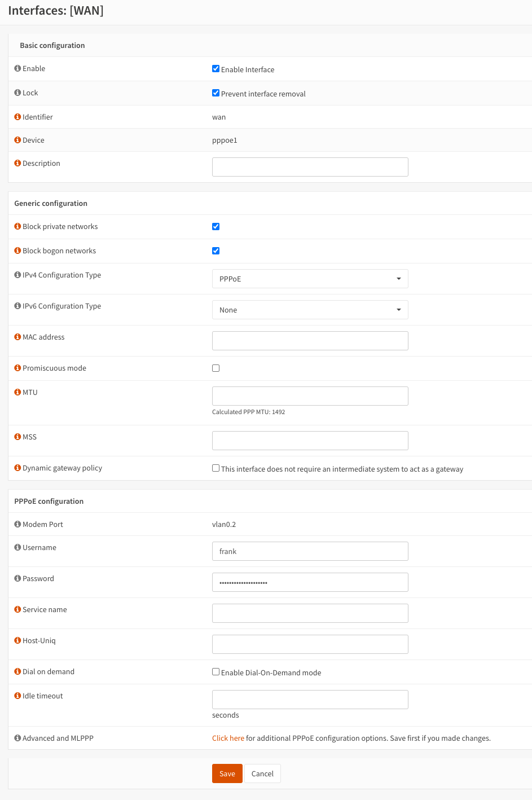Show help for MAC address
532x800 pixels.
[x=17, y=337]
